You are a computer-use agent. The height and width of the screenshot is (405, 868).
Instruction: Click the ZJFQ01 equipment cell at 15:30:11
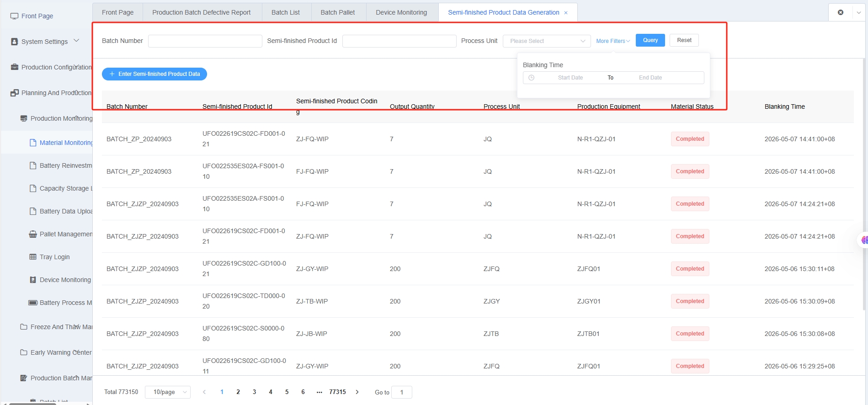pos(589,269)
